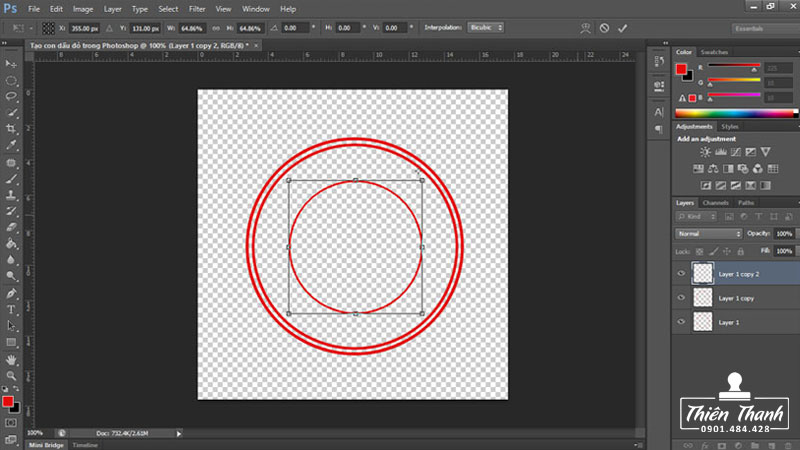
Task: Toggle the maintain aspect ratio link
Action: tap(216, 29)
